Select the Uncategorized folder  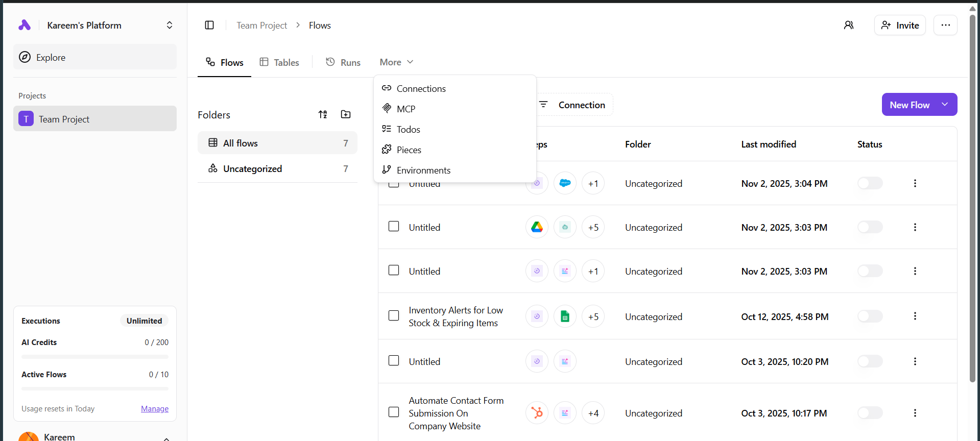pos(252,169)
